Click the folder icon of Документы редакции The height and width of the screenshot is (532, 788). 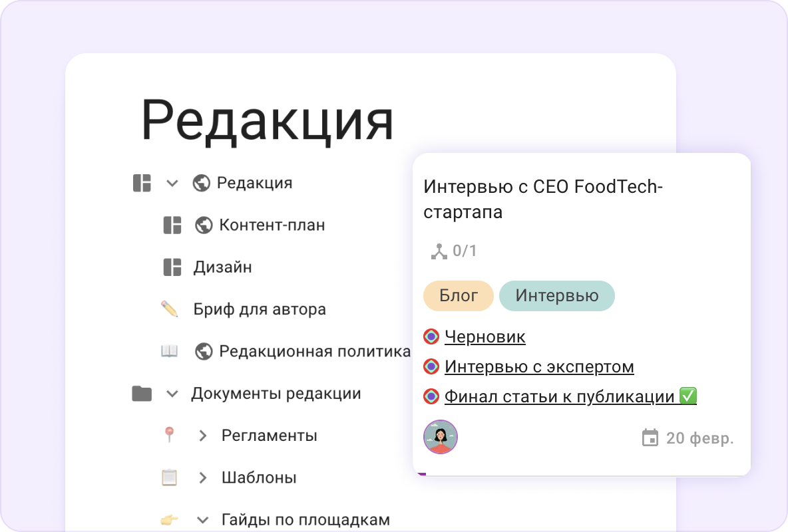pos(142,394)
